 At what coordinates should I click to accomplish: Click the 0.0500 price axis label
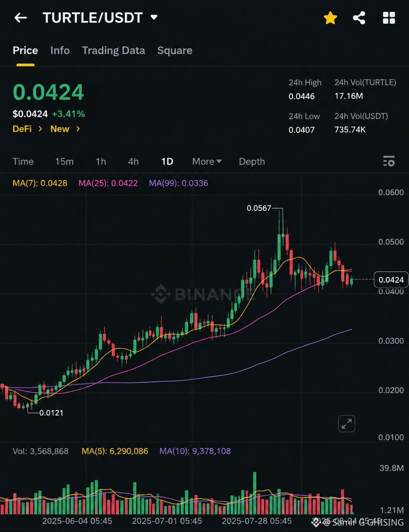tap(391, 242)
